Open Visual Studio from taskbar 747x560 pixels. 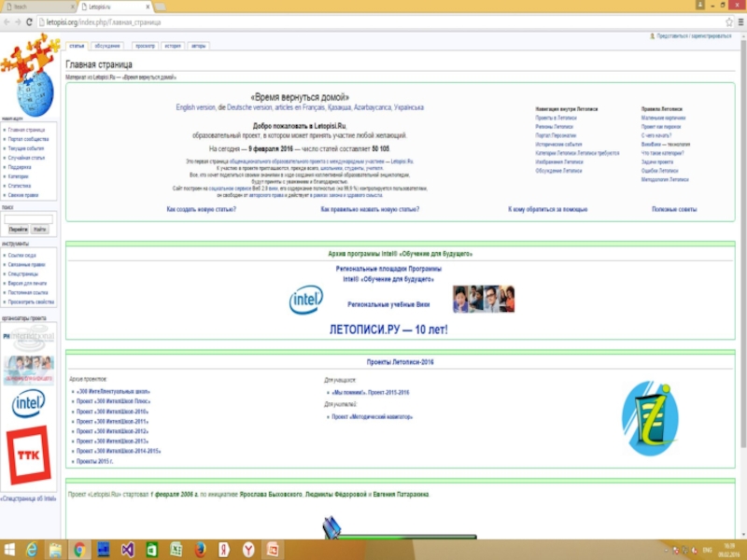127,550
